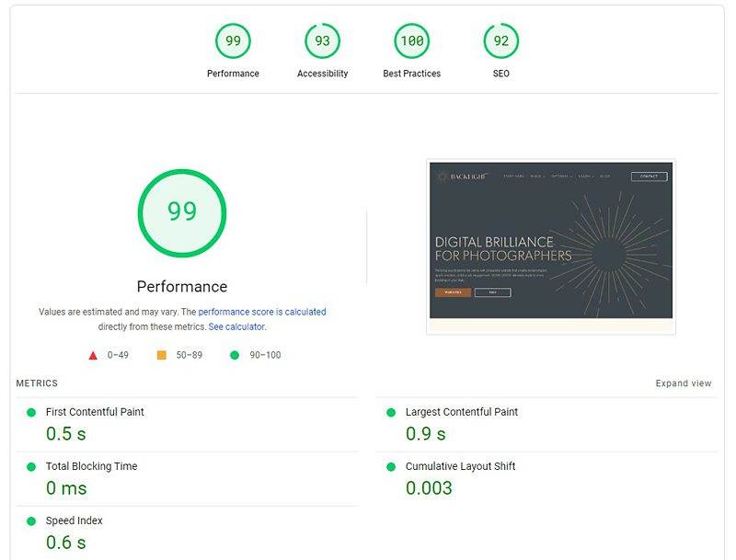Jump to the SEO score gauge showing 92
This screenshot has height=560, width=736.
coord(500,41)
